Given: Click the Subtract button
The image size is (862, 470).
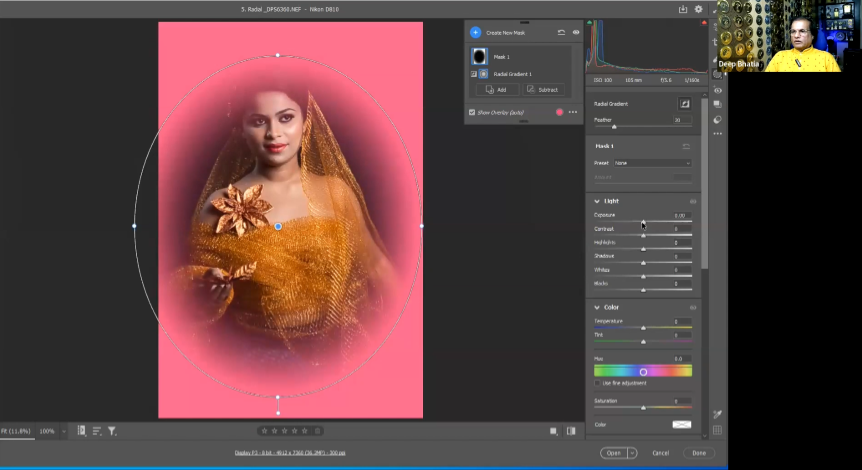Looking at the screenshot, I should point(543,90).
